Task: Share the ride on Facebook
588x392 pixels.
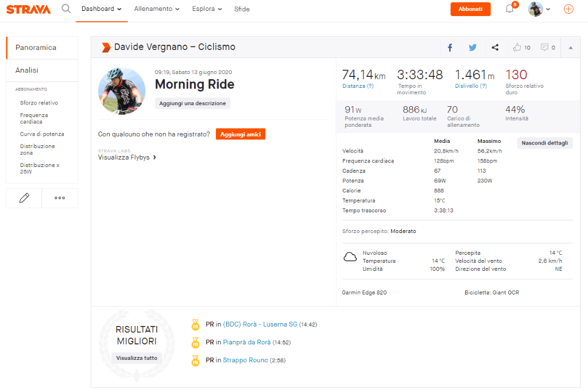Action: pos(450,47)
